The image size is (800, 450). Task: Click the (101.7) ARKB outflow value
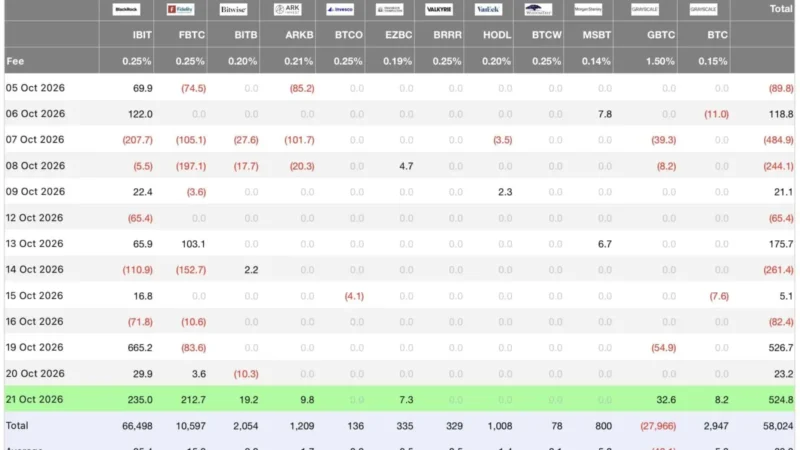coord(299,140)
